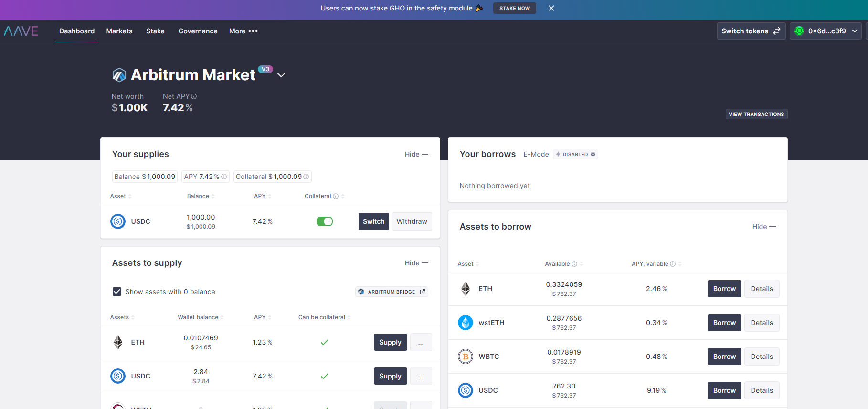Click the external link icon on Arbitrum Bridge
This screenshot has height=409, width=868.
[423, 292]
